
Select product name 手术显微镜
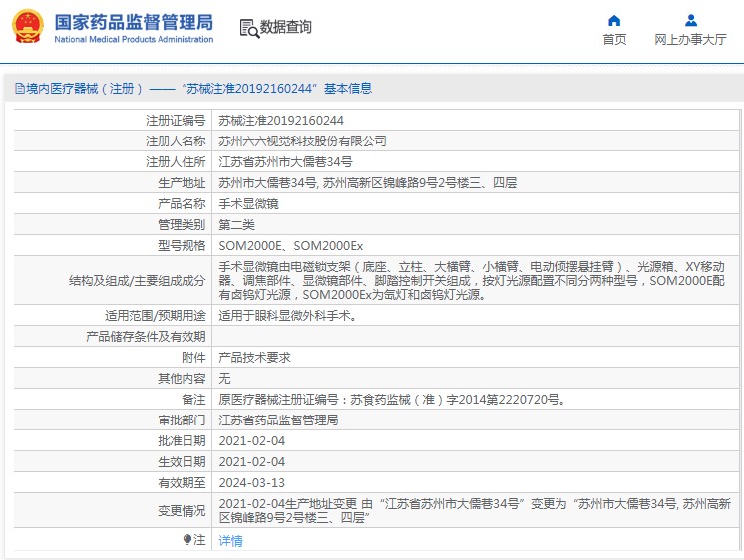pyautogui.click(x=248, y=204)
